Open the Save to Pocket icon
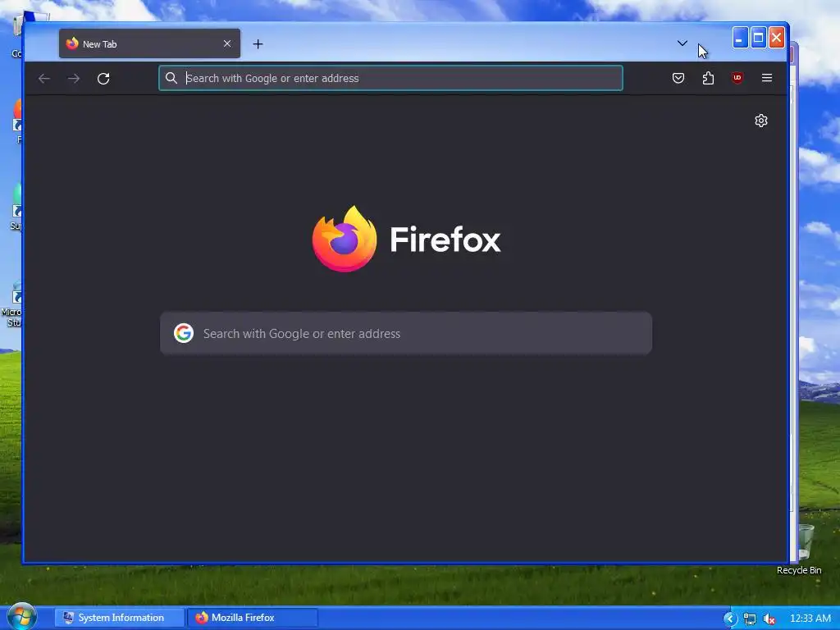 coord(678,78)
